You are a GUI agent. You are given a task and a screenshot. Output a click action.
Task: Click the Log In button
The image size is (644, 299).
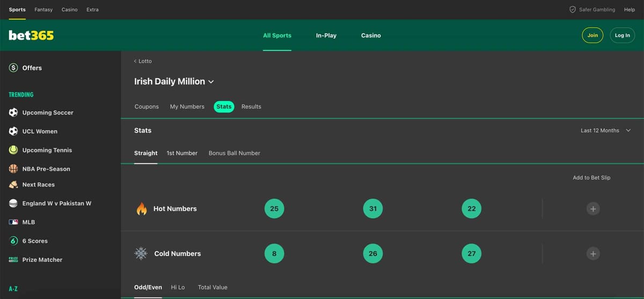click(623, 35)
